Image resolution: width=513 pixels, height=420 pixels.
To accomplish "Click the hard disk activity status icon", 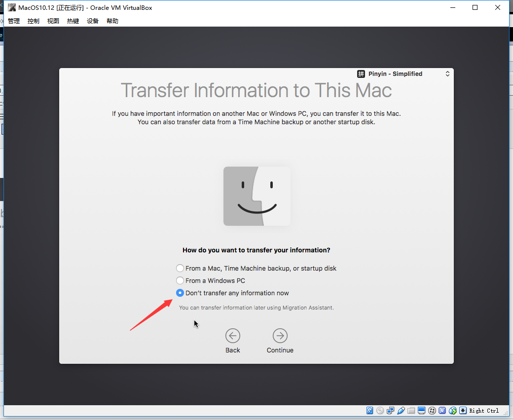I will [369, 411].
